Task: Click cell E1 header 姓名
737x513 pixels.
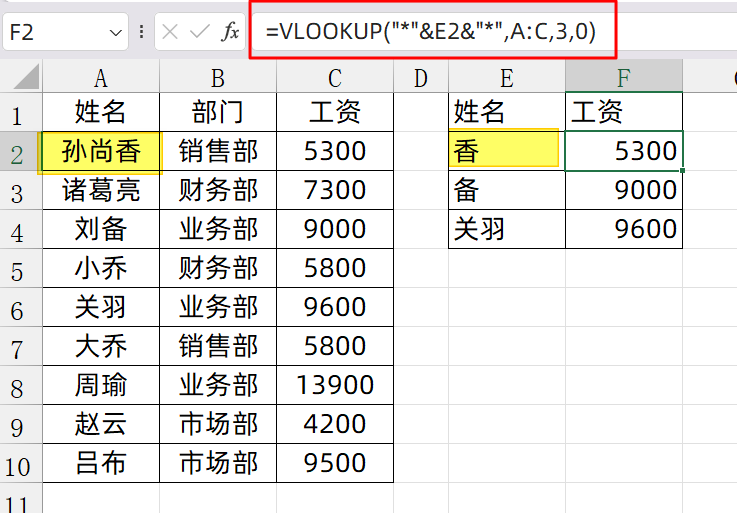Action: [507, 112]
